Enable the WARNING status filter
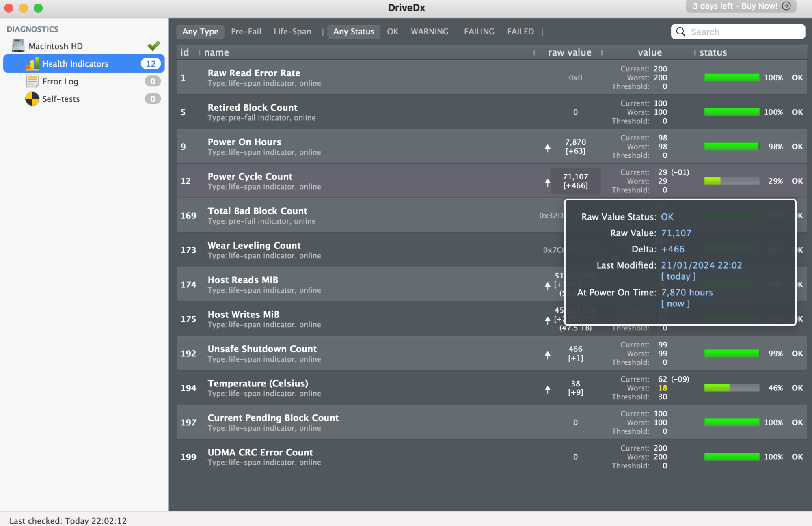Viewport: 812px width, 526px height. [430, 32]
